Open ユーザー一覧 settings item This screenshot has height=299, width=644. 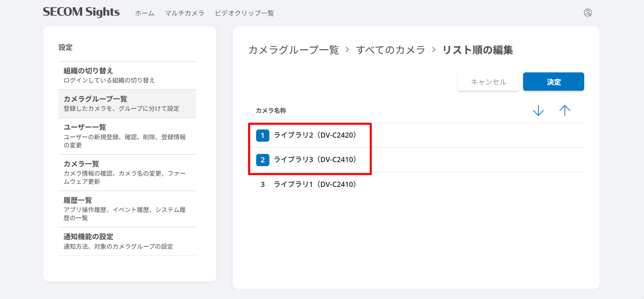[x=127, y=136]
